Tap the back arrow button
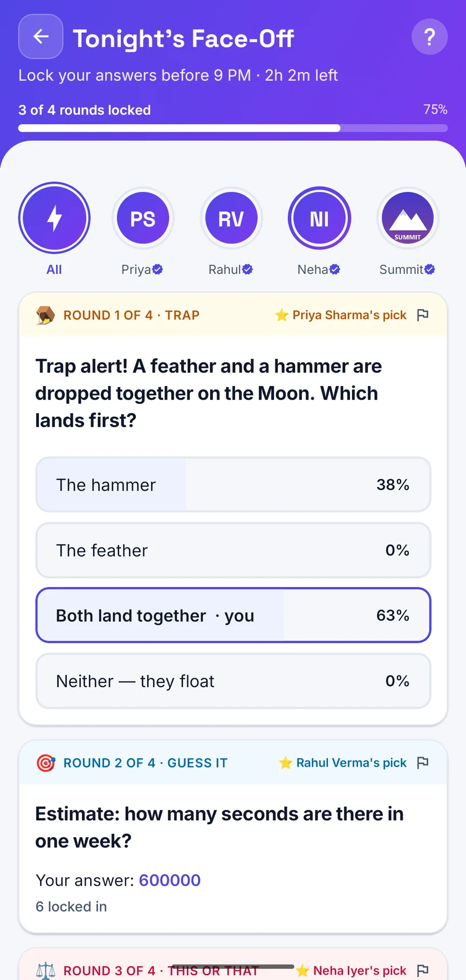 click(x=41, y=37)
